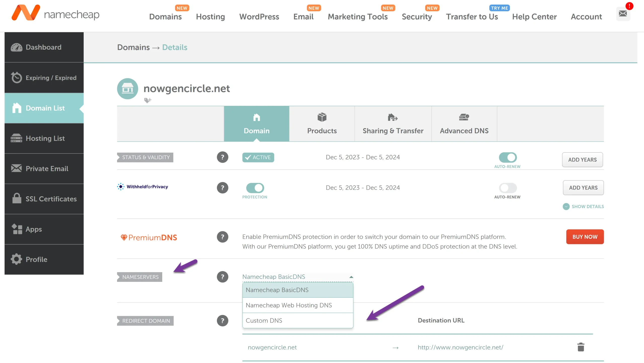Screen dimensions: 644x363
Task: Open the Hosting menu in top navigation
Action: 211,17
